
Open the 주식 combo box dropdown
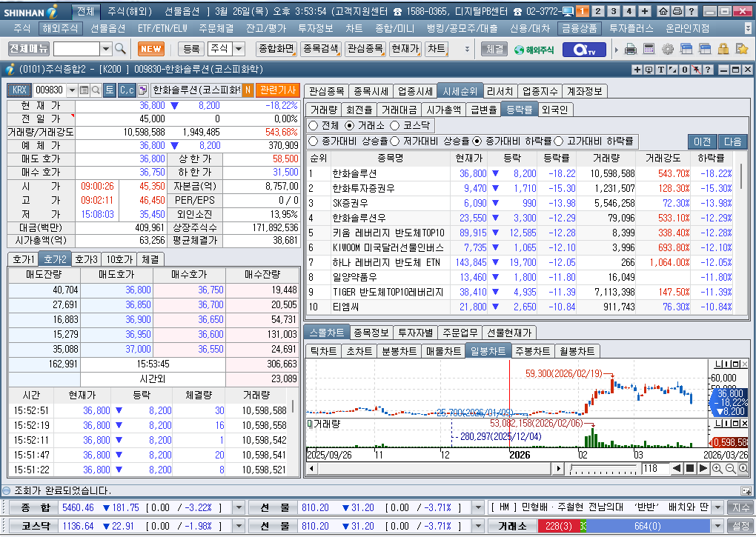click(239, 49)
